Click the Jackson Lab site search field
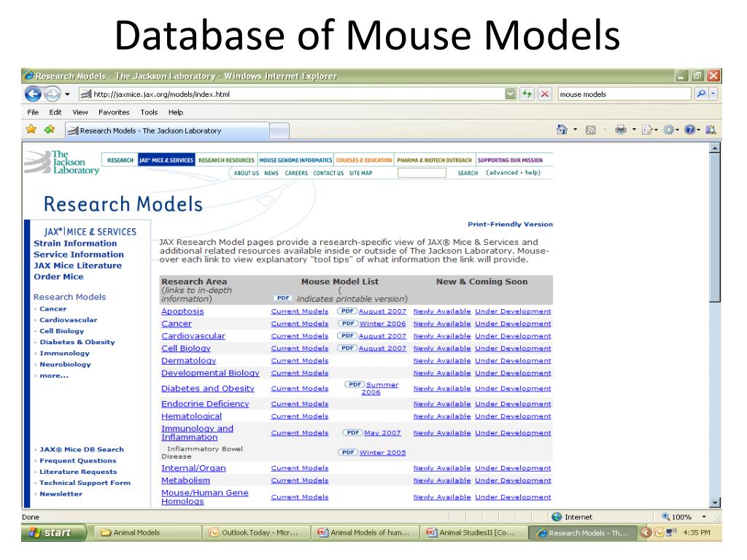The width and height of the screenshot is (747, 560). [421, 173]
